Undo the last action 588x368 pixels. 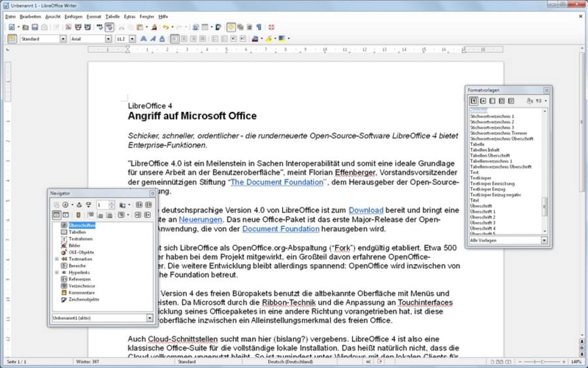165,27
